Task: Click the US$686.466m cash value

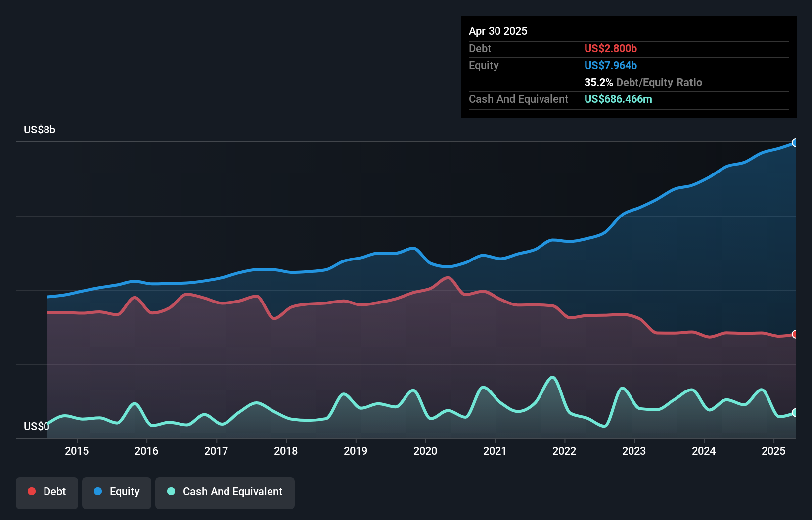Action: pyautogui.click(x=618, y=99)
